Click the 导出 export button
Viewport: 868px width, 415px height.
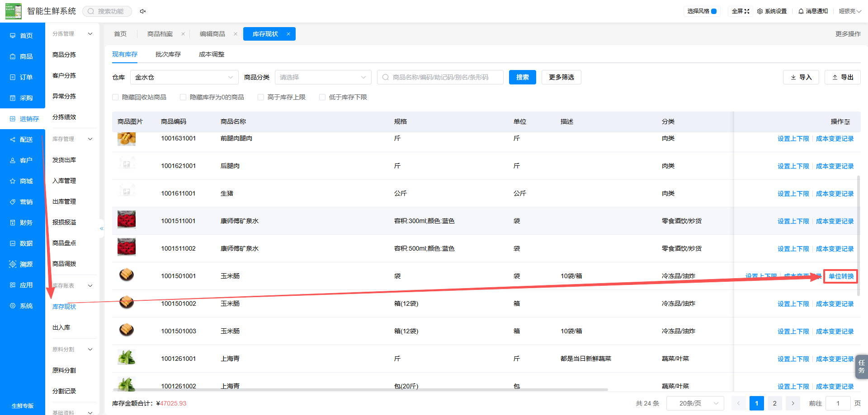pos(843,77)
